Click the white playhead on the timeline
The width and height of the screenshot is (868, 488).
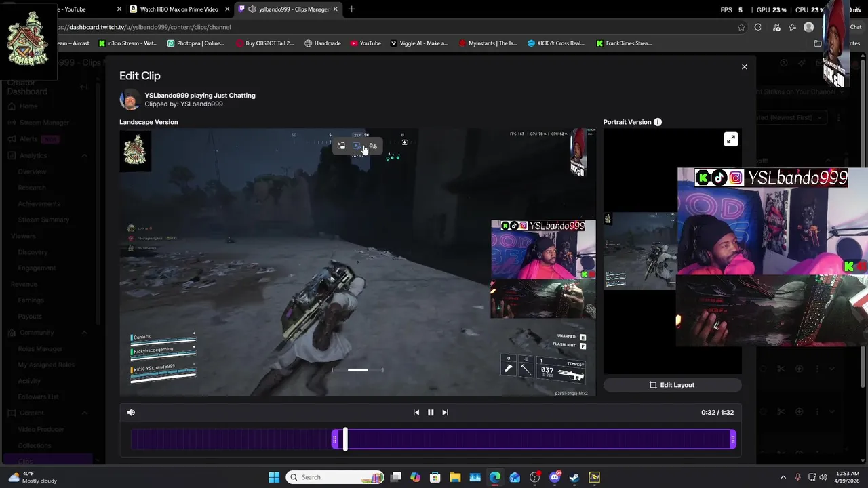(x=345, y=439)
